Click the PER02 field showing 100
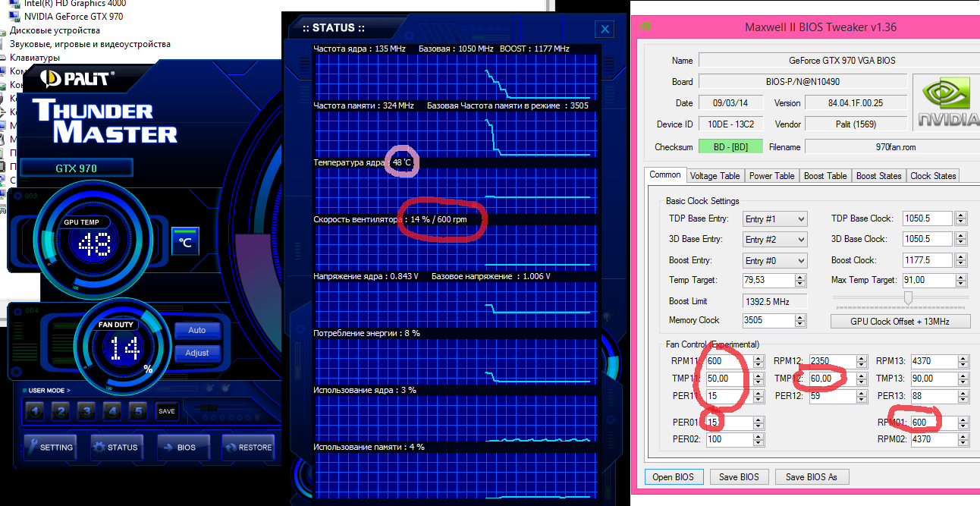The height and width of the screenshot is (506, 980). 728,439
